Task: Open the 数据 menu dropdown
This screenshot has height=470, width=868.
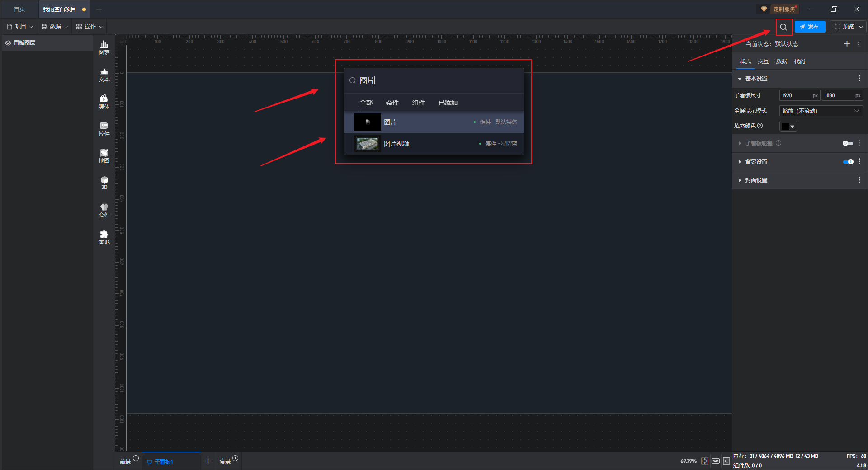Action: click(x=55, y=27)
